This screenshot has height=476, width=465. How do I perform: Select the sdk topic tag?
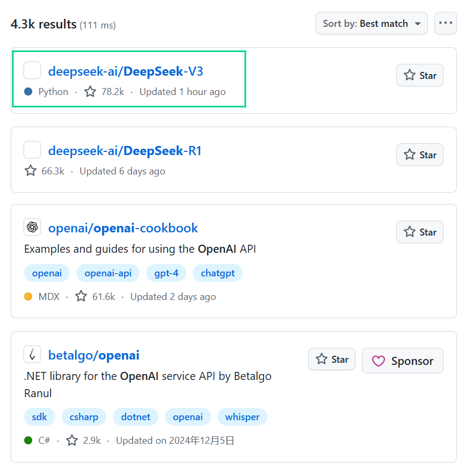(40, 417)
